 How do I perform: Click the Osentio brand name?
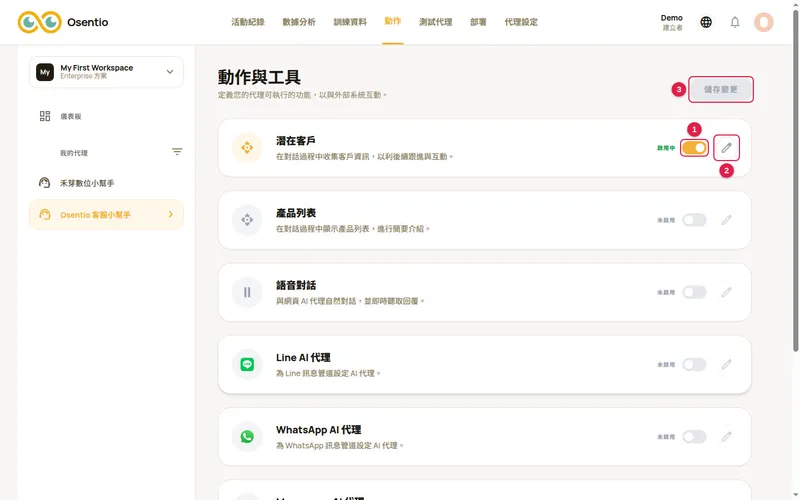pyautogui.click(x=88, y=22)
